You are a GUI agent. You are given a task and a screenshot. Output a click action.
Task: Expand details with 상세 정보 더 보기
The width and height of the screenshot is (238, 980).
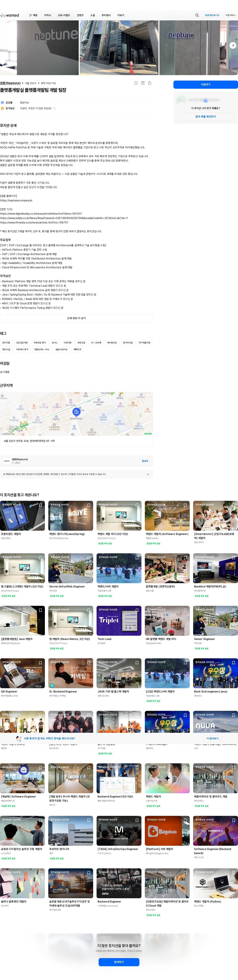76,318
